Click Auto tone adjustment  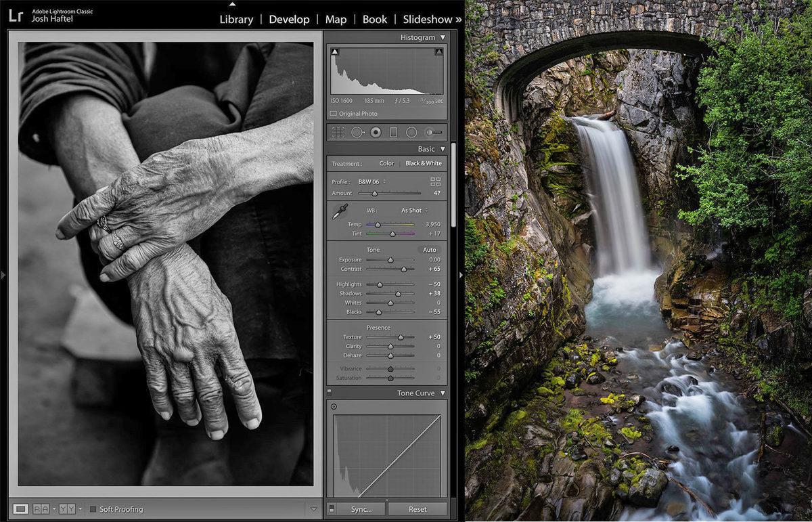coord(431,250)
